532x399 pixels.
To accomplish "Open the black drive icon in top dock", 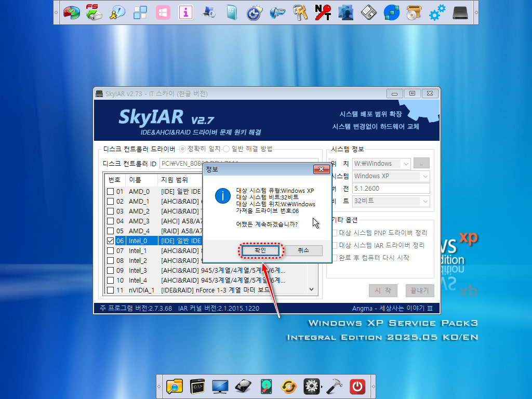I will pos(460,12).
